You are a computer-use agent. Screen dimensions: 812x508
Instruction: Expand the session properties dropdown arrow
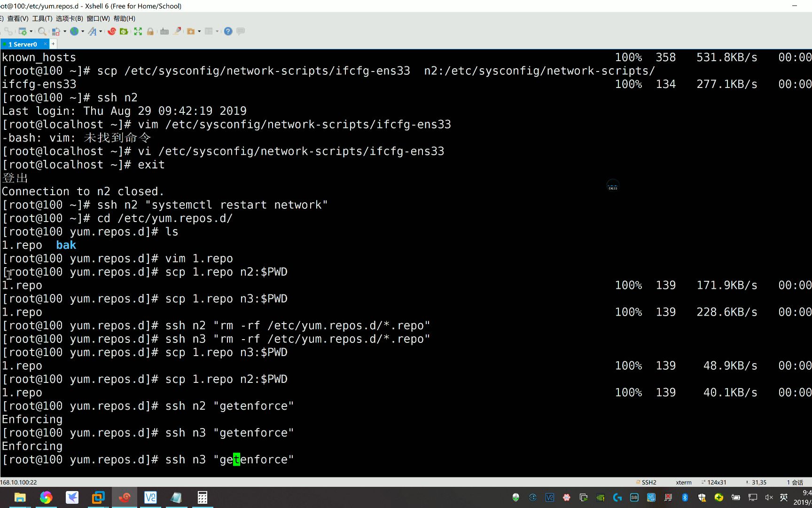point(31,32)
